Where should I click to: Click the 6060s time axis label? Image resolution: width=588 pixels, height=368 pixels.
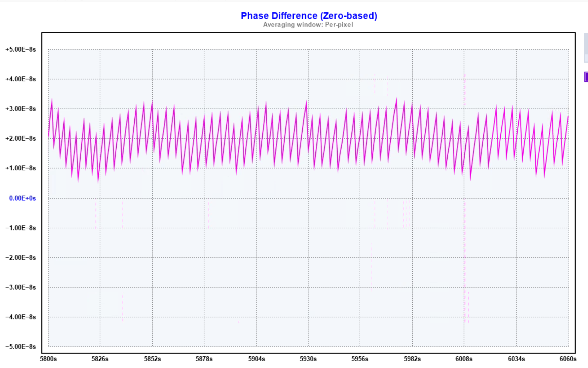pyautogui.click(x=568, y=359)
